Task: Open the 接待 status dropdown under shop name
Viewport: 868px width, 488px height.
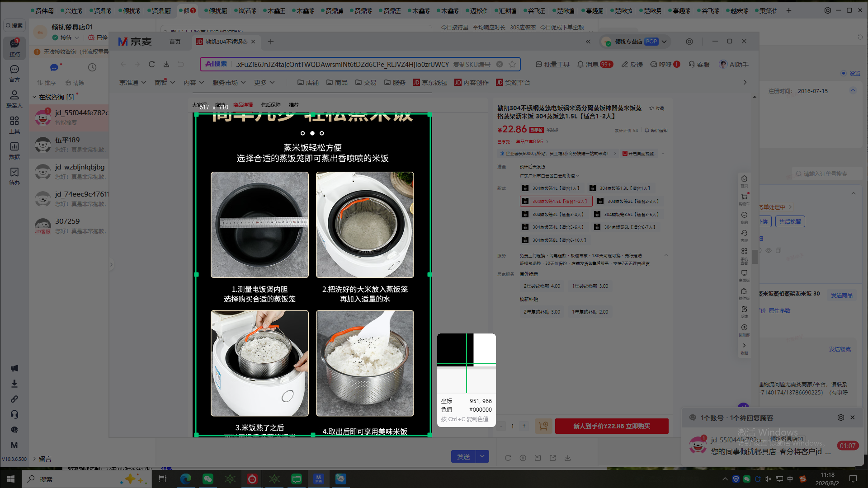Action: click(66, 38)
